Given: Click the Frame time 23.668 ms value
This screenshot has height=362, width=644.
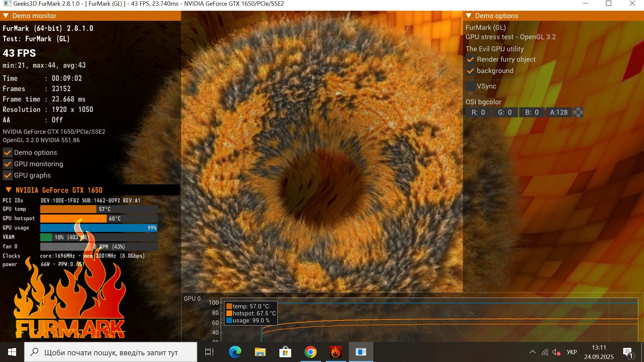Looking at the screenshot, I should click(68, 99).
